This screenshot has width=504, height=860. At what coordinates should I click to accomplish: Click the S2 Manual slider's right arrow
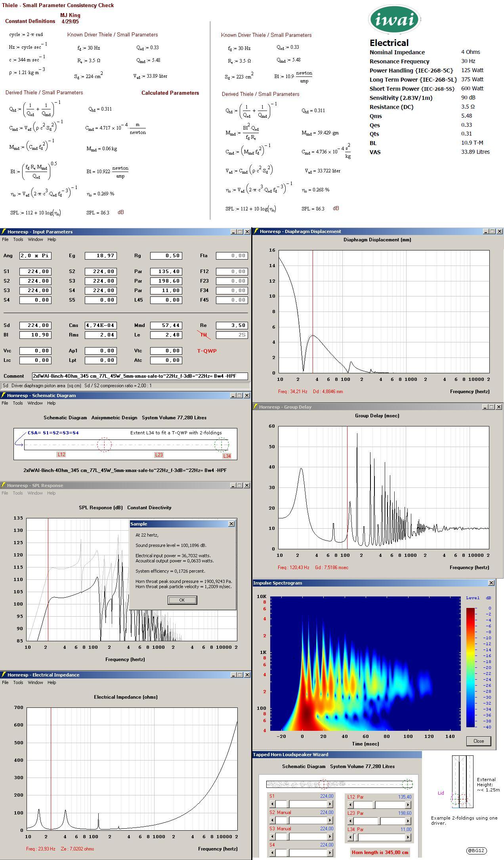click(330, 820)
